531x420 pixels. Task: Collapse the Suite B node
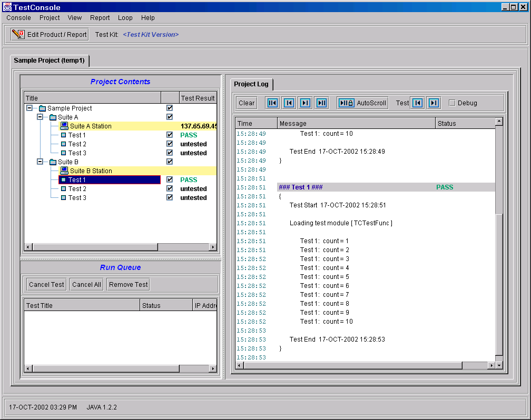pos(40,162)
